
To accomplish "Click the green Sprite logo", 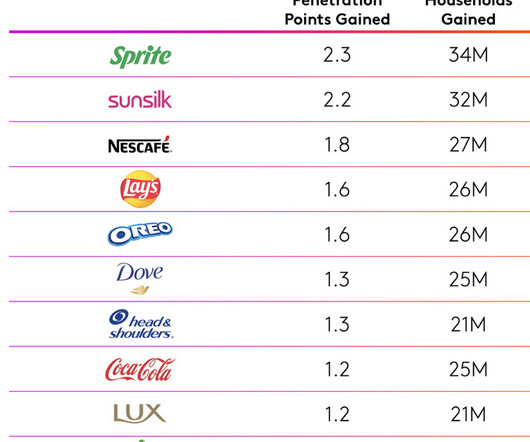I will point(140,56).
